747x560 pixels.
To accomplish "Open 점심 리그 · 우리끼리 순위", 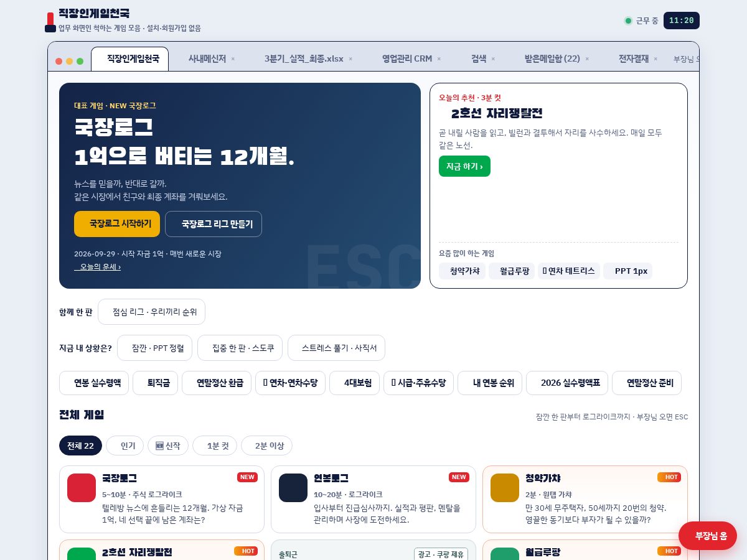I will click(x=151, y=312).
